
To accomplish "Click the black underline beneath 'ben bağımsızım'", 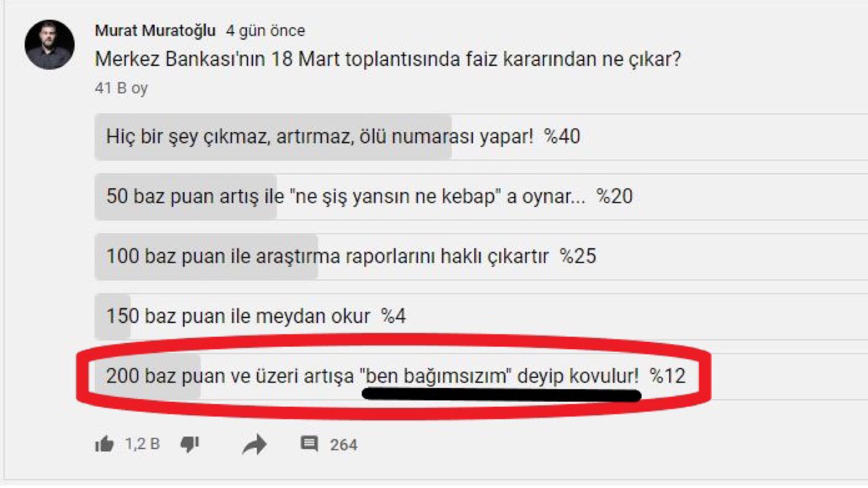I will coord(501,395).
